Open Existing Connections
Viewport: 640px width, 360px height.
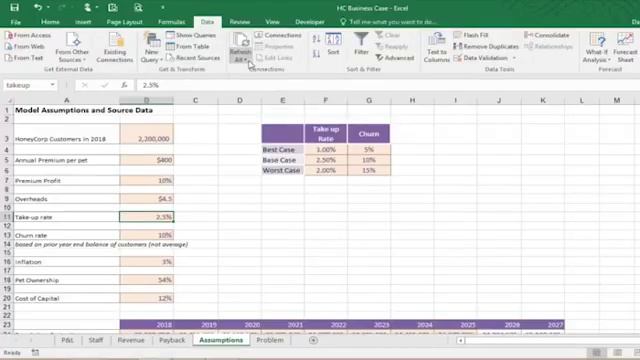tap(115, 47)
